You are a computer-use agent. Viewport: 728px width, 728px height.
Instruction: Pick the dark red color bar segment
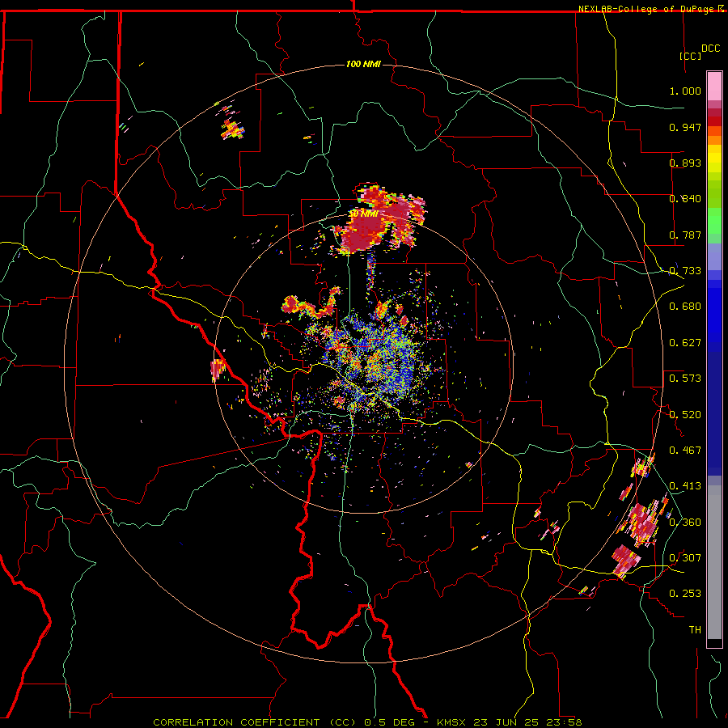[x=714, y=121]
